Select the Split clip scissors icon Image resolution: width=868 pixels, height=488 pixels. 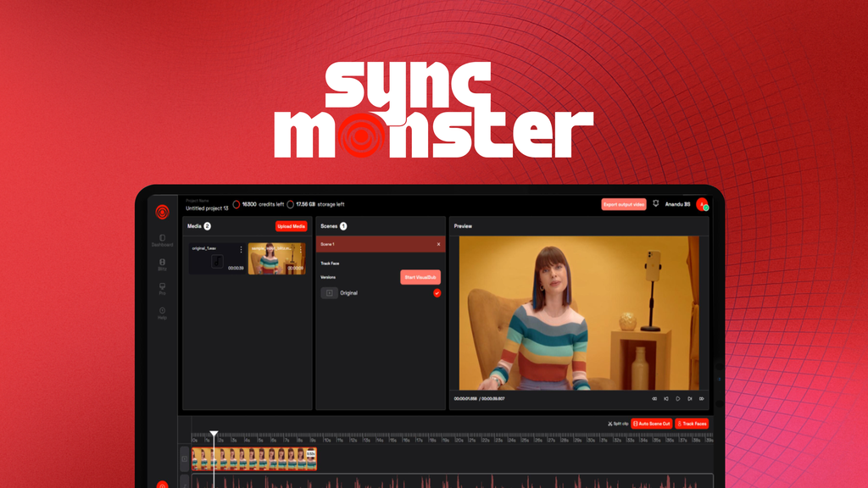point(610,424)
